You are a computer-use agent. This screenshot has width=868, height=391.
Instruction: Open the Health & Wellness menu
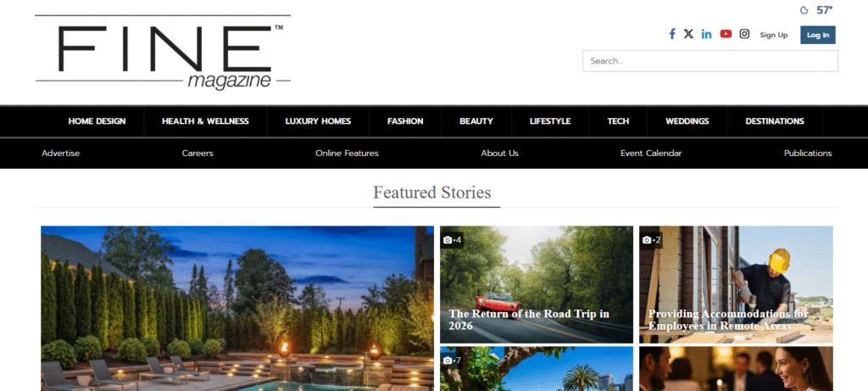coord(205,121)
